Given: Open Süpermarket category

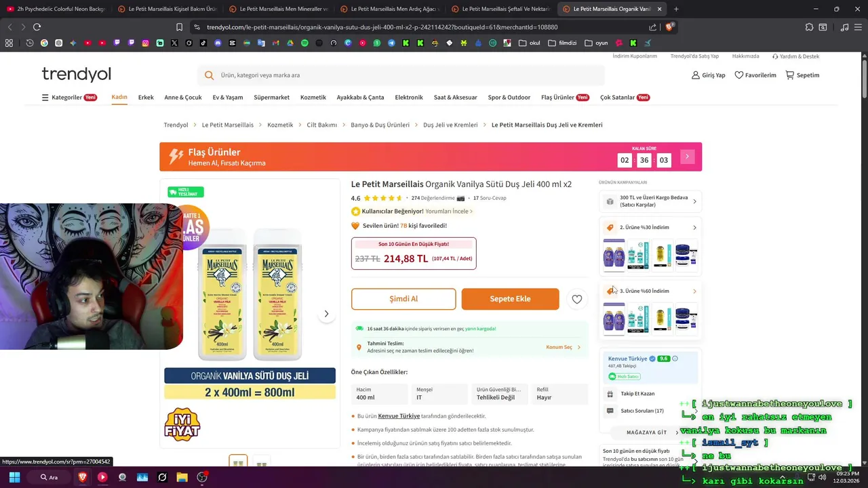Looking at the screenshot, I should (271, 98).
